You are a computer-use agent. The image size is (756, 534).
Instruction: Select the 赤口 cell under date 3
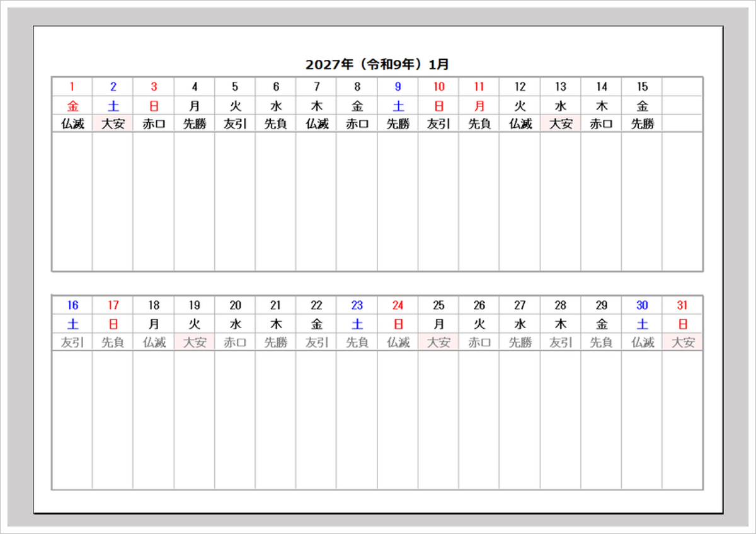154,124
